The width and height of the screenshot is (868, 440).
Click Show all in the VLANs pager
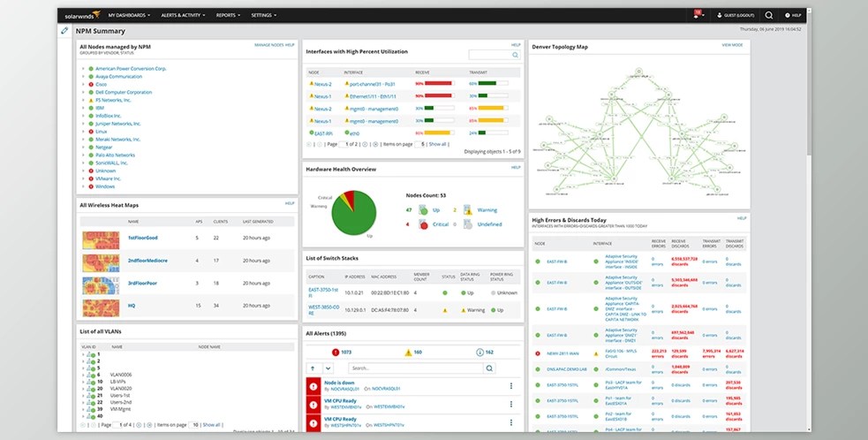point(211,425)
